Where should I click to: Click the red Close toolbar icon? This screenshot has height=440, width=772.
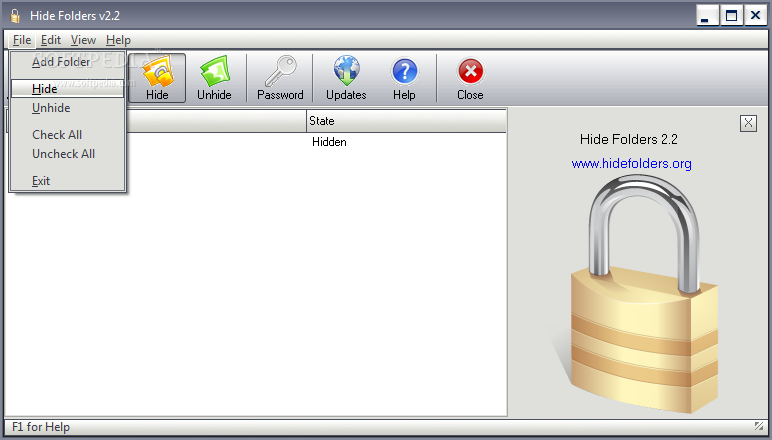coord(470,78)
